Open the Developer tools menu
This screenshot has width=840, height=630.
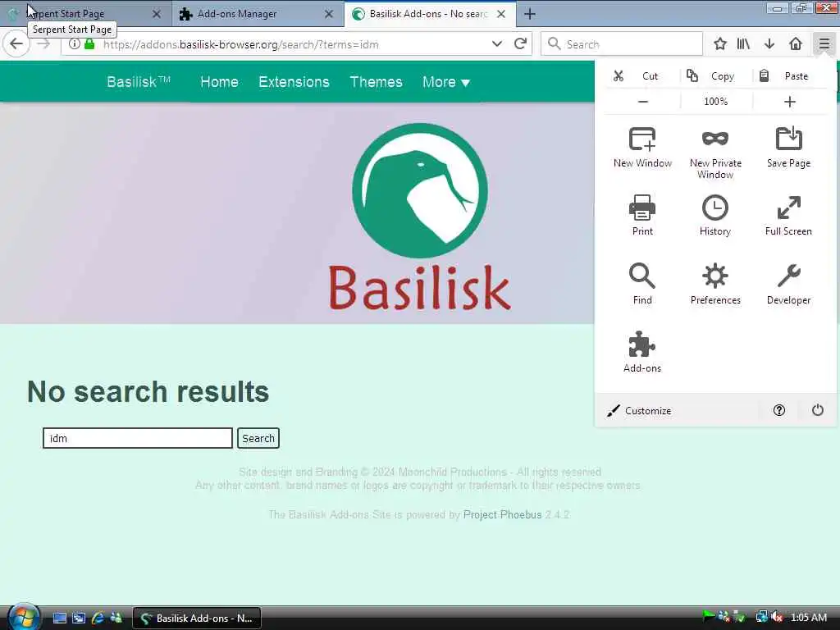tap(788, 284)
